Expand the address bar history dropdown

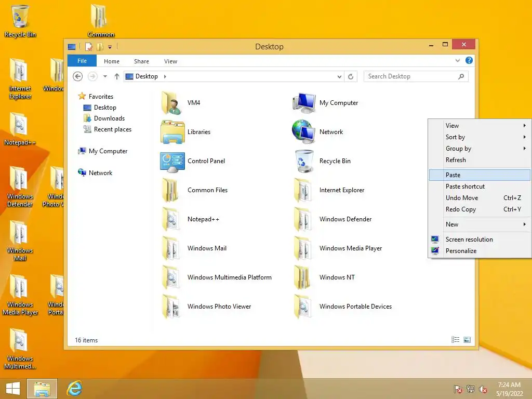pos(339,77)
